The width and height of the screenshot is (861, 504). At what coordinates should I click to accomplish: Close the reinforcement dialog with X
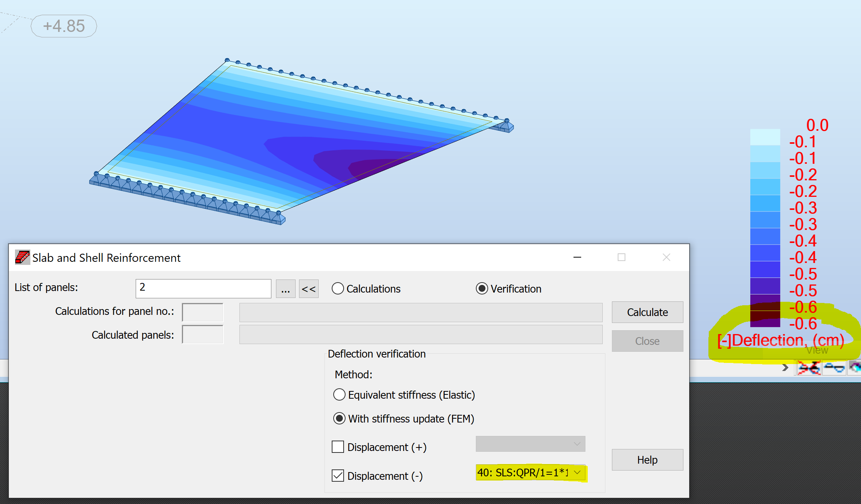coord(667,257)
